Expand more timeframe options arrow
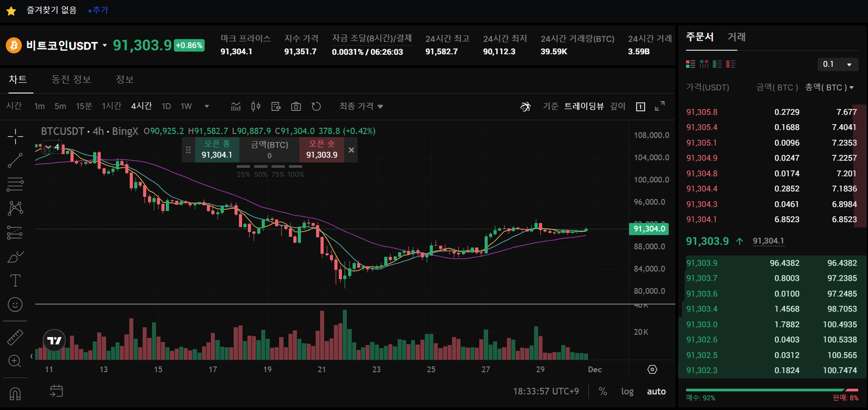The image size is (868, 410). pyautogui.click(x=207, y=107)
